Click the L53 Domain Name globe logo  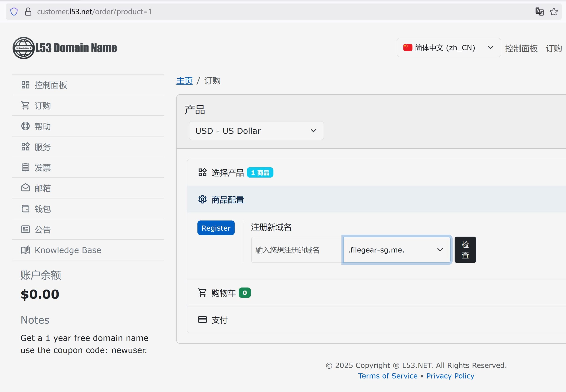point(24,48)
